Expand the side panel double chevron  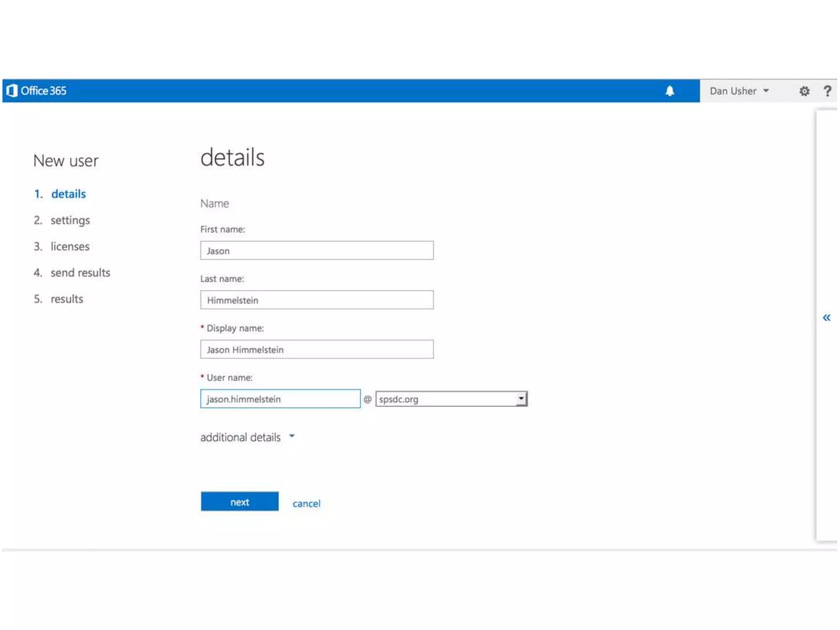coord(826,317)
